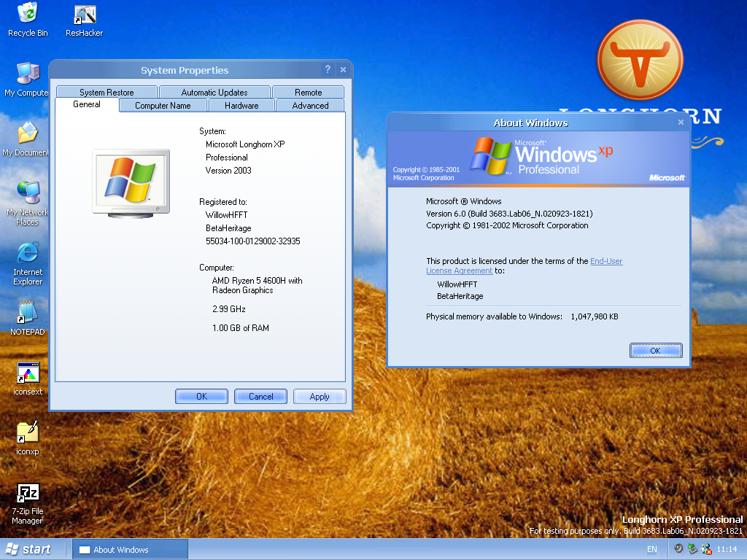Select the NOTEPAD desktop shortcut
747x560 pixels.
point(28,318)
